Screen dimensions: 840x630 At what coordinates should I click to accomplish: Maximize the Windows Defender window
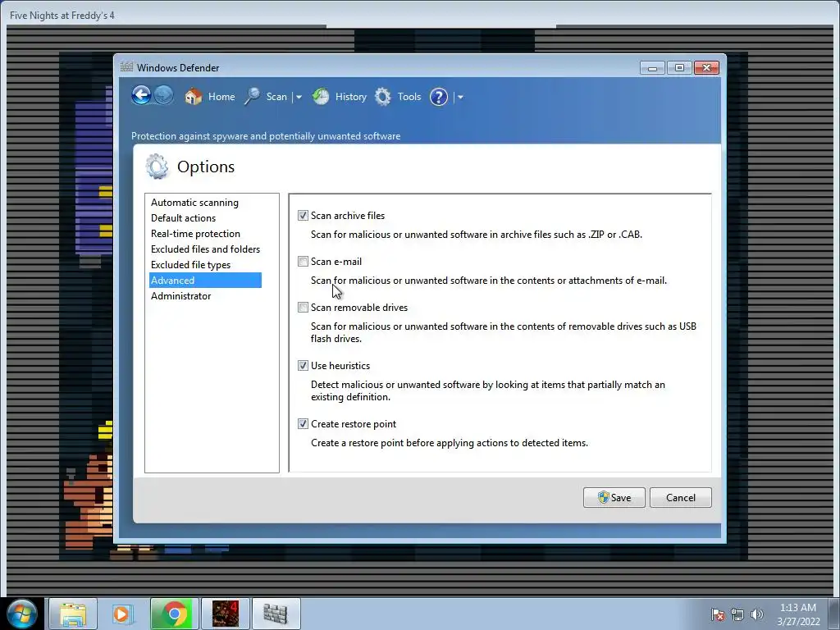click(x=679, y=68)
